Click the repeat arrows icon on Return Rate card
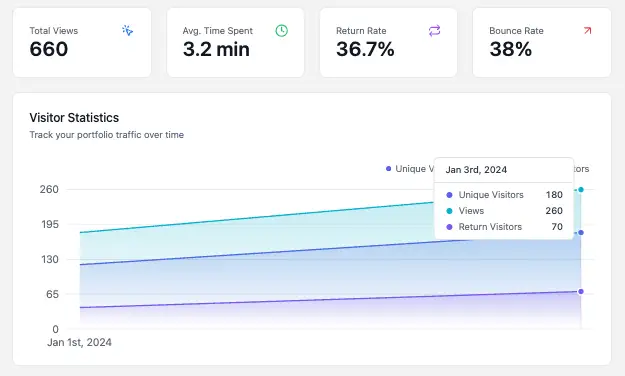Screen dimensions: 625x376 (x=434, y=31)
